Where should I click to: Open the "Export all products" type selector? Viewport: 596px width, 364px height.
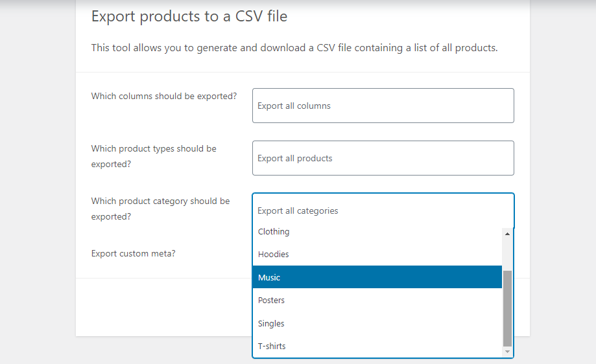coord(383,158)
